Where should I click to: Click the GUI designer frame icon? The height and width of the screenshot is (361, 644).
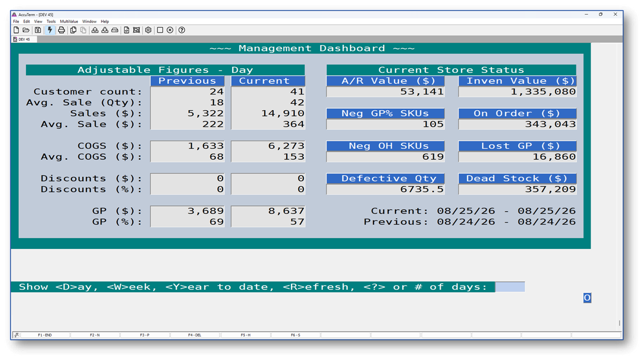(136, 30)
